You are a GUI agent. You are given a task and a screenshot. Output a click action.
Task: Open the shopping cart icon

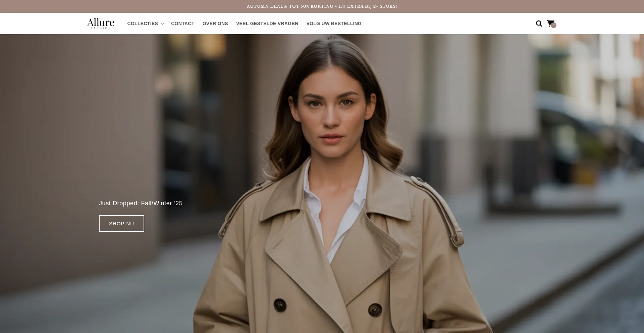tap(550, 23)
